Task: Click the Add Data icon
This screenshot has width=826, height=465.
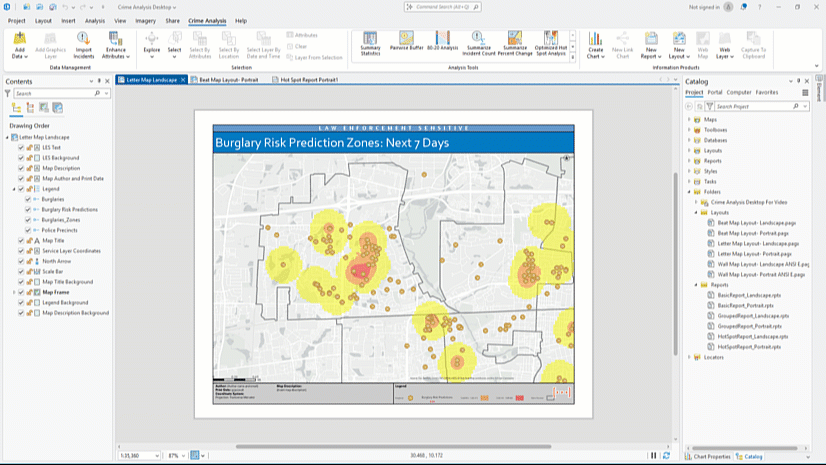Action: coord(19,39)
